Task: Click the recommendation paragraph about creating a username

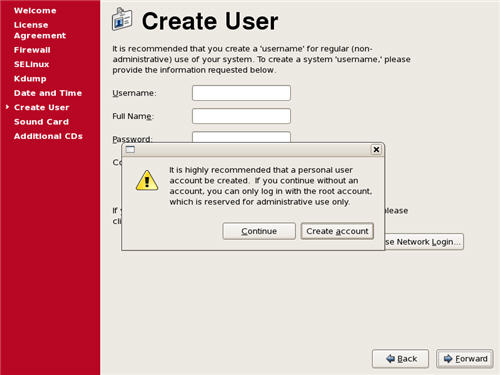Action: 261,59
